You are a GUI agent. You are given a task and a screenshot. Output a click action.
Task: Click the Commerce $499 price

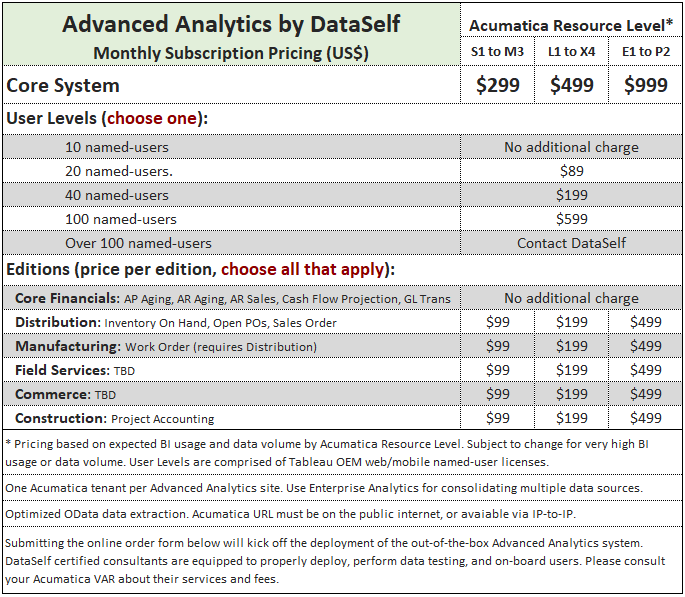click(646, 394)
